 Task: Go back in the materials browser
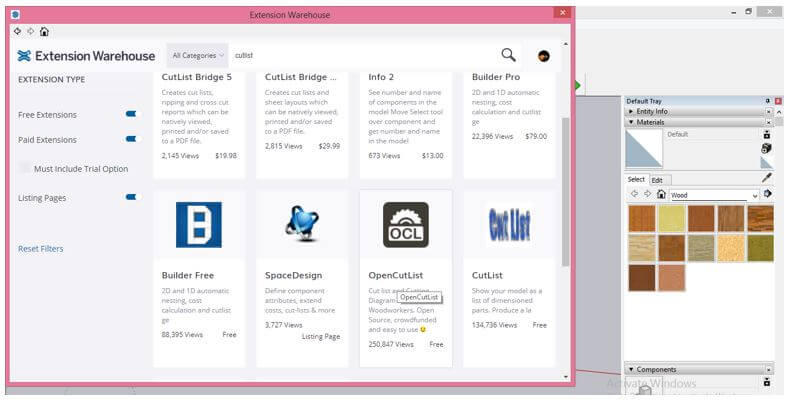pos(634,194)
